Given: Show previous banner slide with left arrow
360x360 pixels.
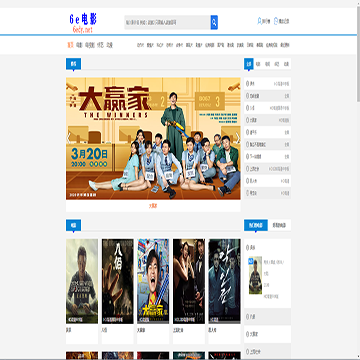Looking at the screenshot, I should point(69,138).
